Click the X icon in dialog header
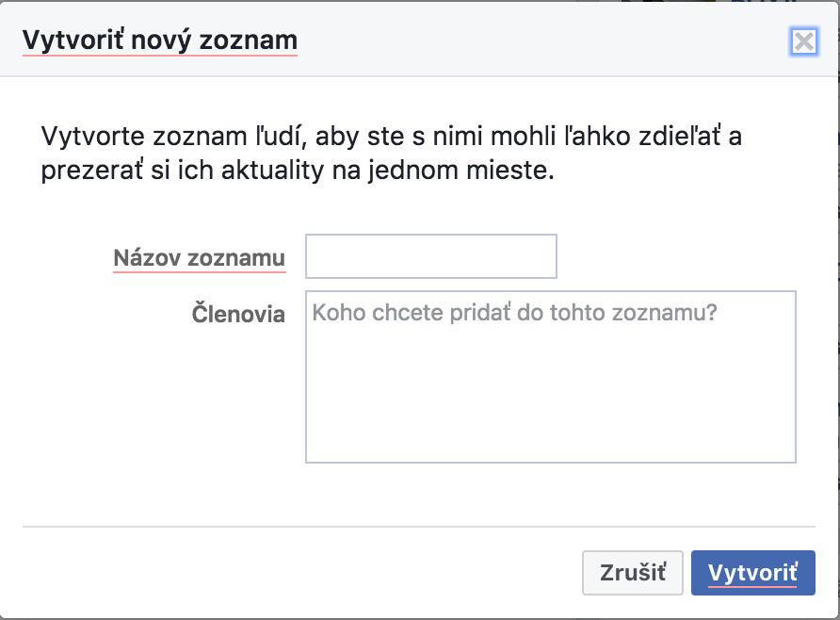 (803, 41)
